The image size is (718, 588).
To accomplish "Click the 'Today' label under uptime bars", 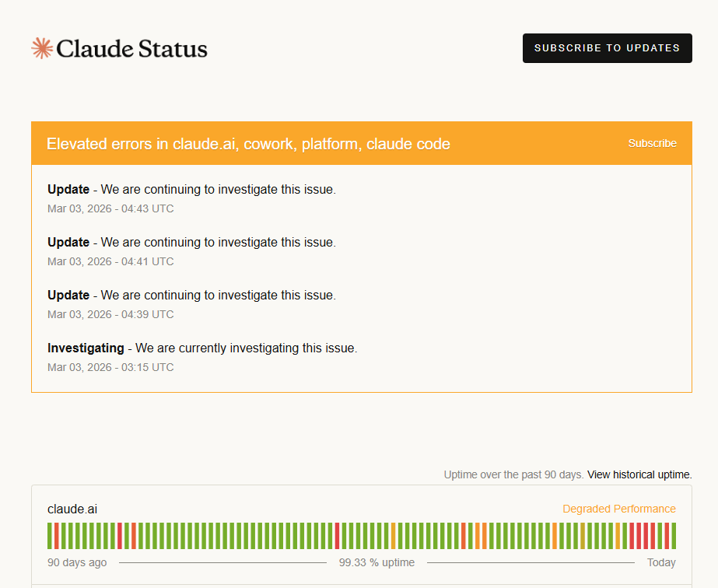I will (x=661, y=562).
